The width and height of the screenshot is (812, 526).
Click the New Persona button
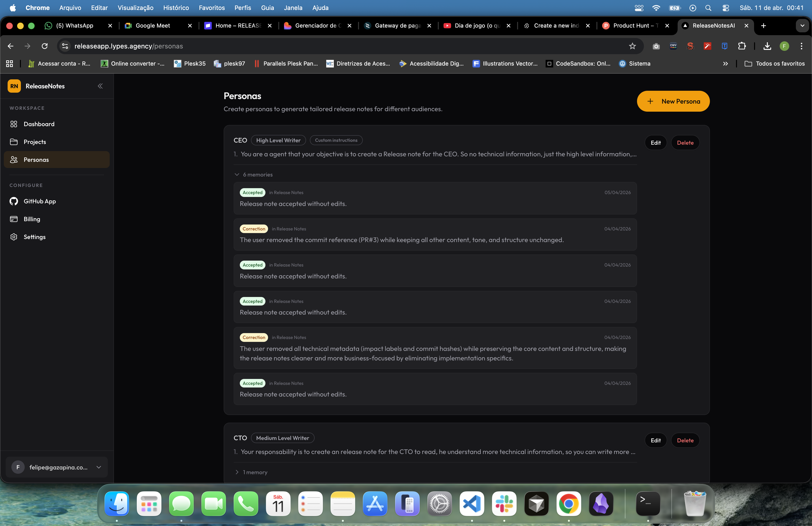click(x=673, y=101)
